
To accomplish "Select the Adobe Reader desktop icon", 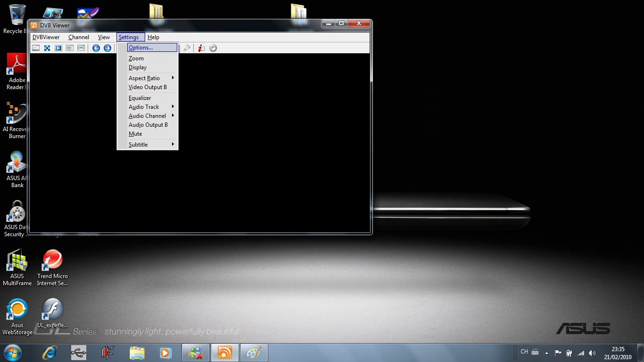I will point(16,71).
